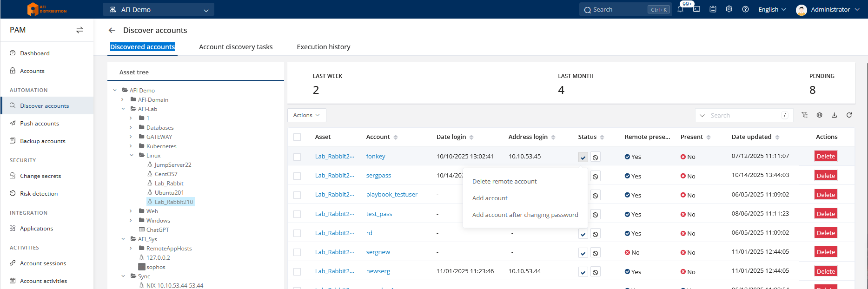Delete the newserg account row
This screenshot has height=289, width=868.
pos(825,271)
